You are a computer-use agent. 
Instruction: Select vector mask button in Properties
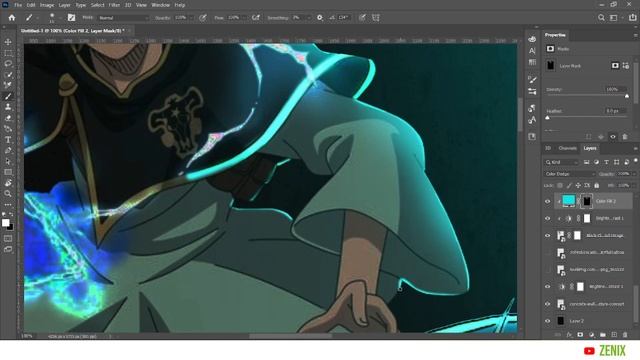click(626, 66)
